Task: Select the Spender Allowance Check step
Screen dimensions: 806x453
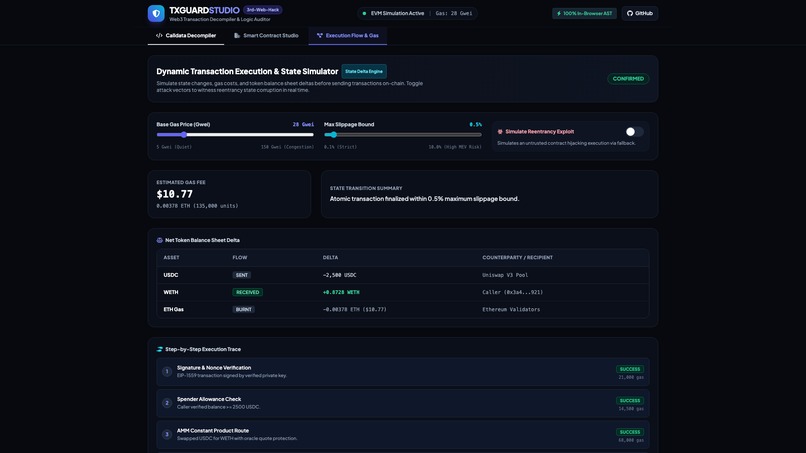Action: click(x=403, y=403)
